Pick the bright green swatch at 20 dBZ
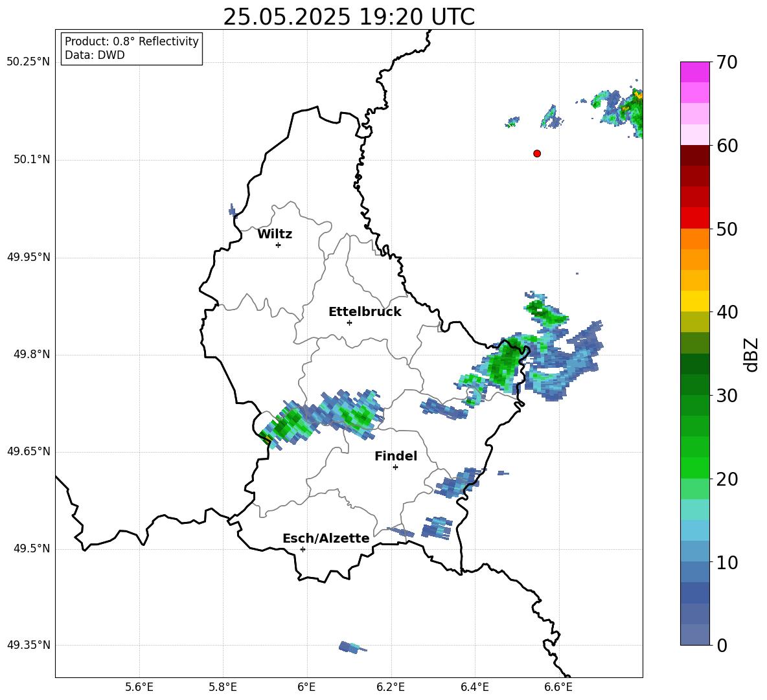The width and height of the screenshot is (767, 700). tap(694, 468)
